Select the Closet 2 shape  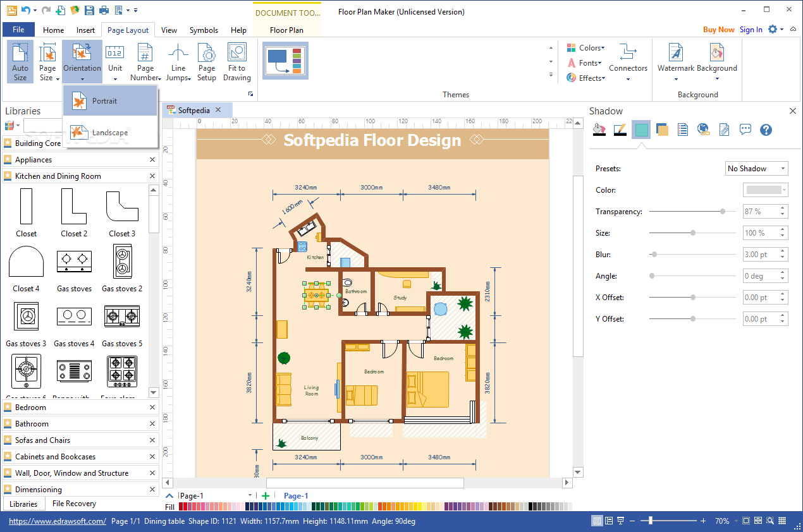point(74,214)
